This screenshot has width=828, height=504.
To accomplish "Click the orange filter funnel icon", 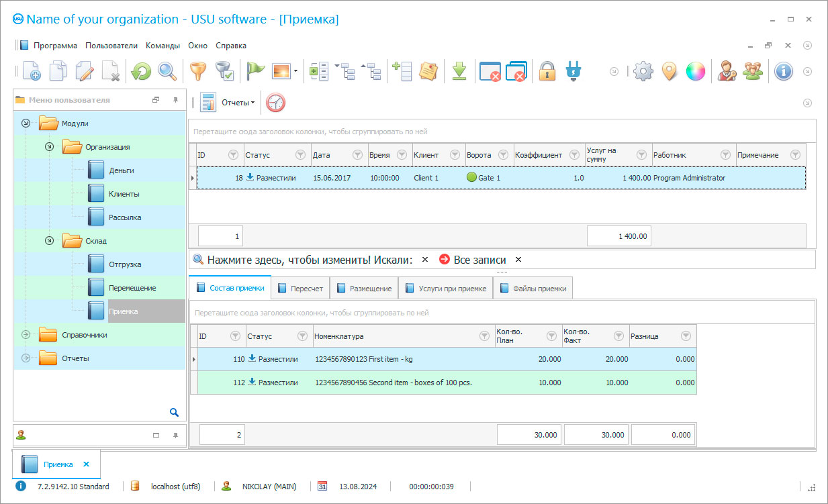I will pyautogui.click(x=197, y=71).
